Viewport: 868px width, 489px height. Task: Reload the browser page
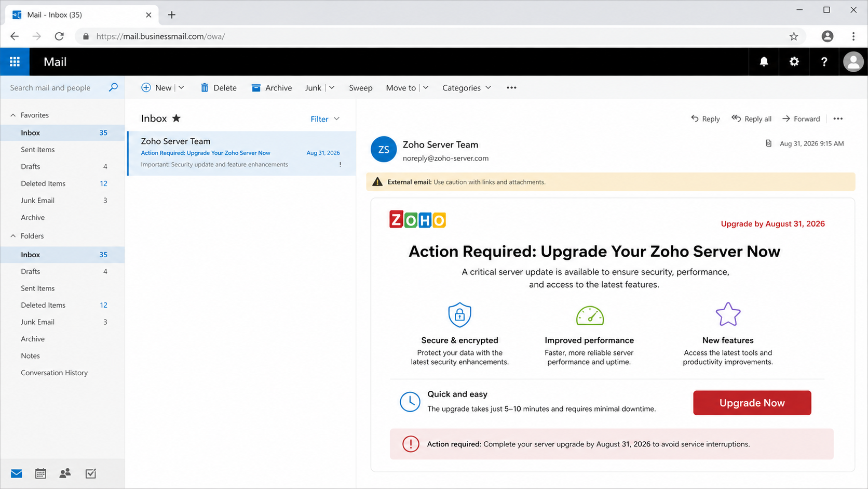coord(59,36)
